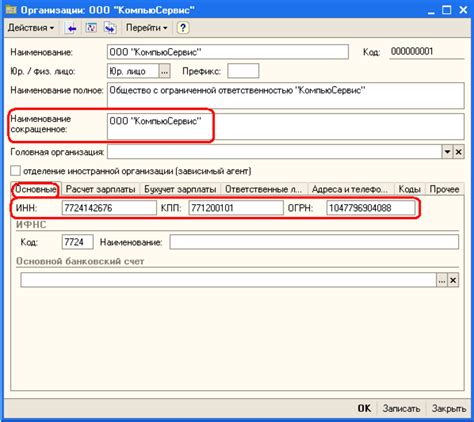Screen dimensions: 474x422
Task: Click the toolbar icon with the blue arrow over a document
Action: [110, 28]
